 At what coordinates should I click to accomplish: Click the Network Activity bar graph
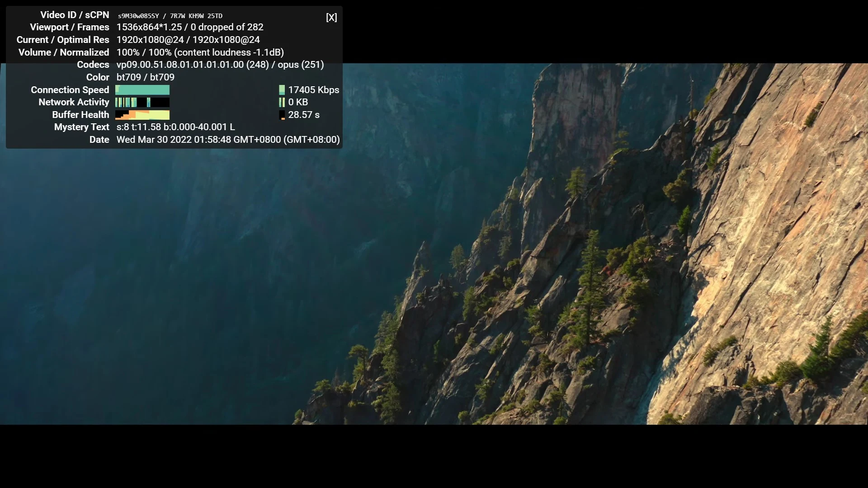tap(142, 103)
